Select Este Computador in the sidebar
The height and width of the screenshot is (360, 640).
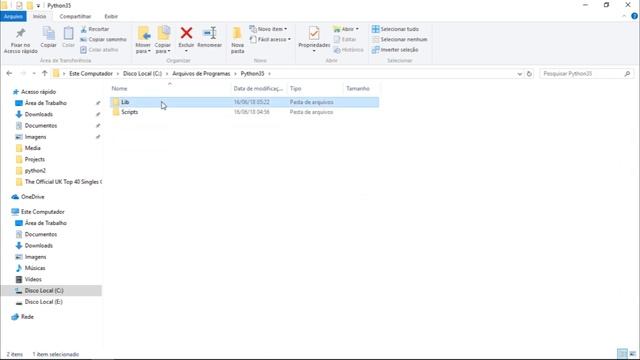42,212
